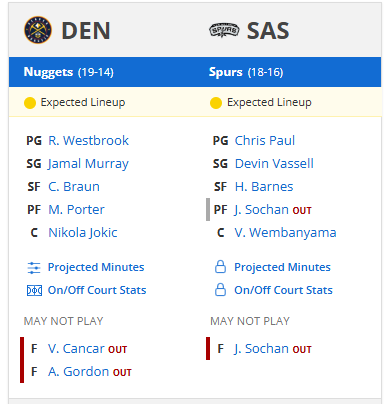Click Nuggets Projected Minutes link

coord(96,267)
